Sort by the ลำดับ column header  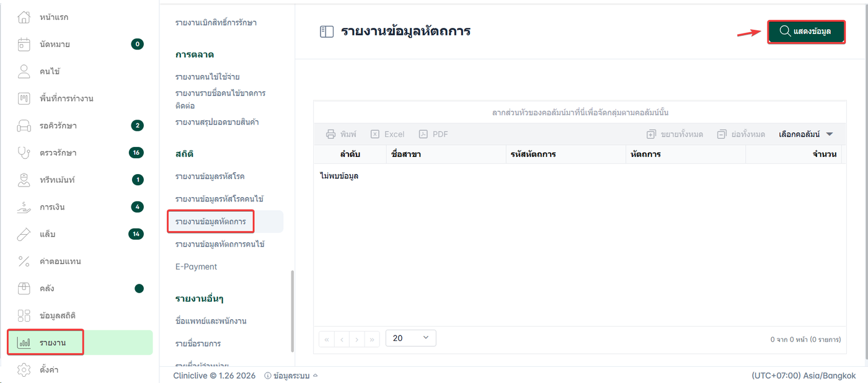point(350,154)
